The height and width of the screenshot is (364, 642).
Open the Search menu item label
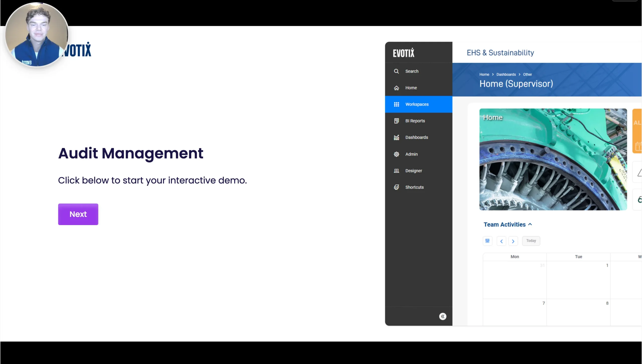(412, 71)
